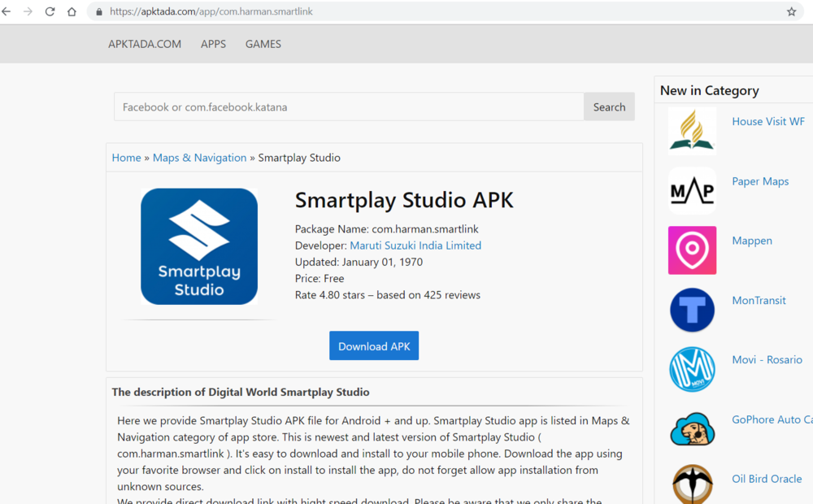Open the GAMES menu item

tap(263, 44)
